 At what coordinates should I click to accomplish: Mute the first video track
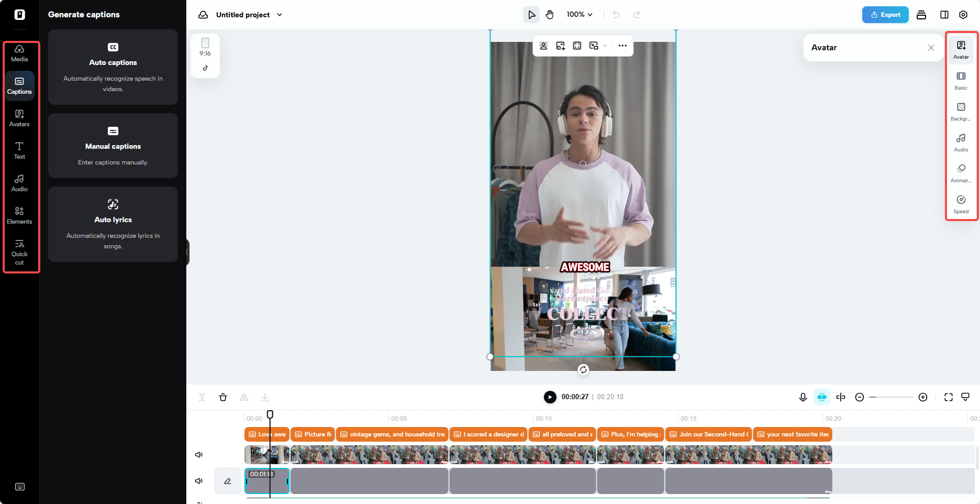pyautogui.click(x=199, y=455)
